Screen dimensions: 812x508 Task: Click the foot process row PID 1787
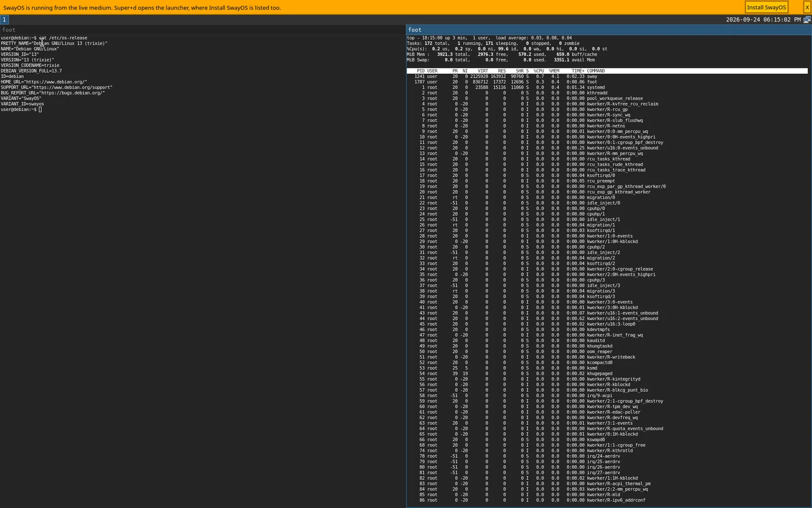(607, 82)
